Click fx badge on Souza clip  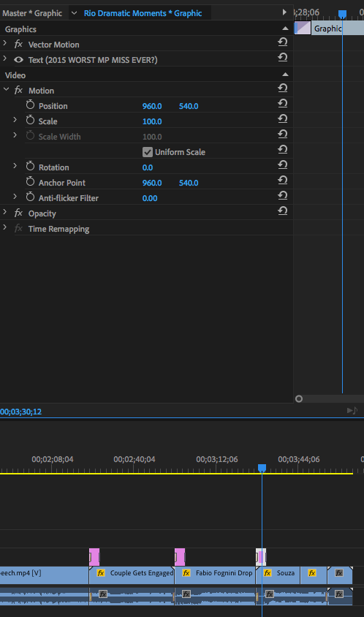(x=268, y=573)
